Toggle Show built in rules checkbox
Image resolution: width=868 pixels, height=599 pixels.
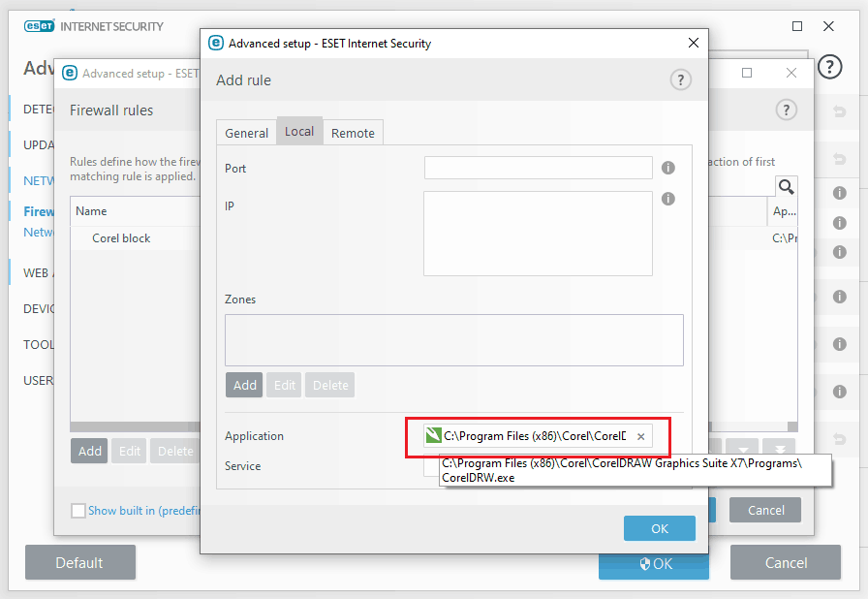(x=78, y=511)
